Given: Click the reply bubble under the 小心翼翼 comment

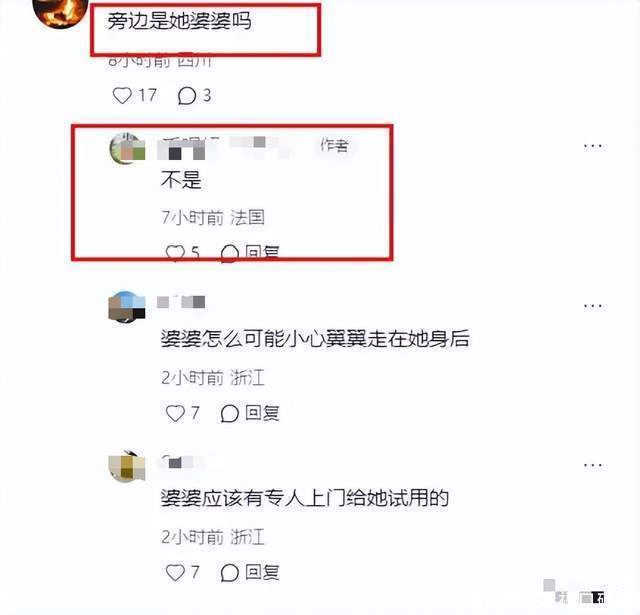Looking at the screenshot, I should click(229, 413).
